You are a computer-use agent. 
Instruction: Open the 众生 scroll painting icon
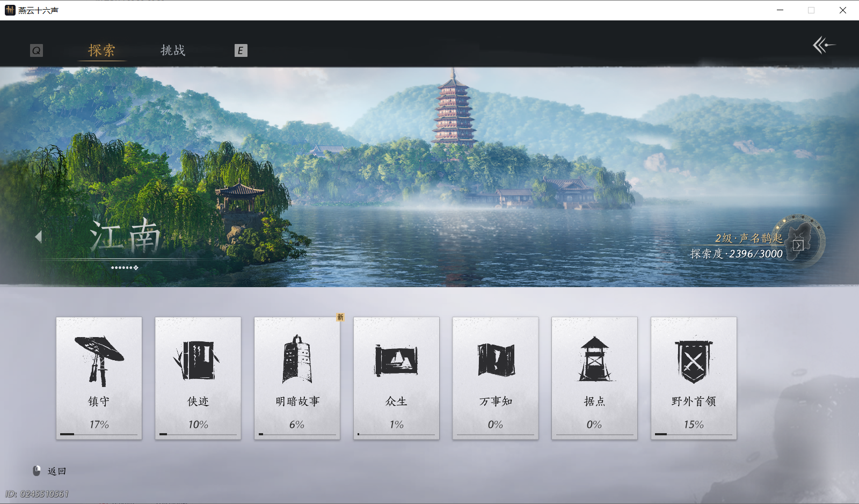pyautogui.click(x=396, y=360)
